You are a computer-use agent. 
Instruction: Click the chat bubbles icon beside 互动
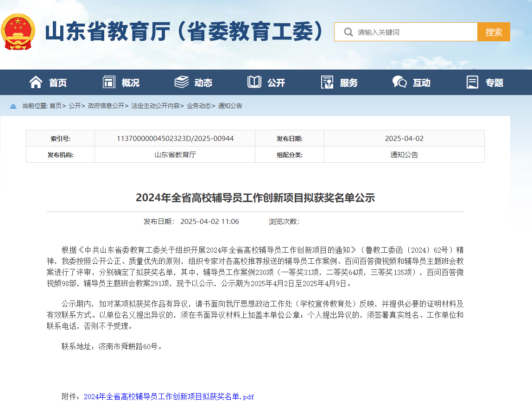click(399, 82)
